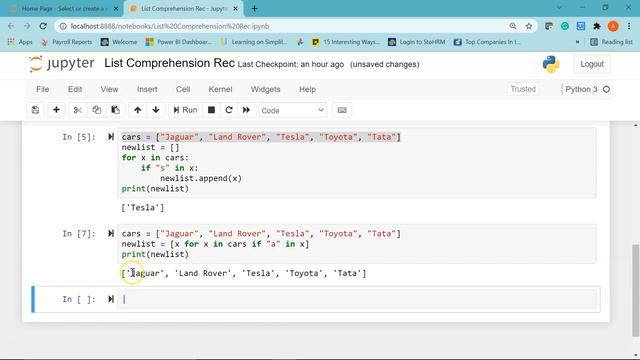The height and width of the screenshot is (360, 640).
Task: Run the selected cell from the toolbar
Action: (x=185, y=110)
